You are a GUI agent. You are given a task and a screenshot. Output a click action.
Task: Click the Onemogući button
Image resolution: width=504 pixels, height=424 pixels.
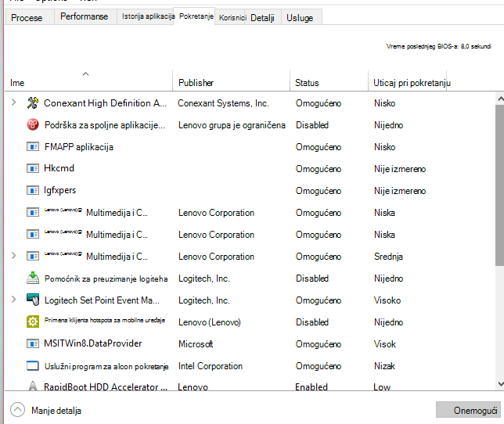tap(468, 410)
